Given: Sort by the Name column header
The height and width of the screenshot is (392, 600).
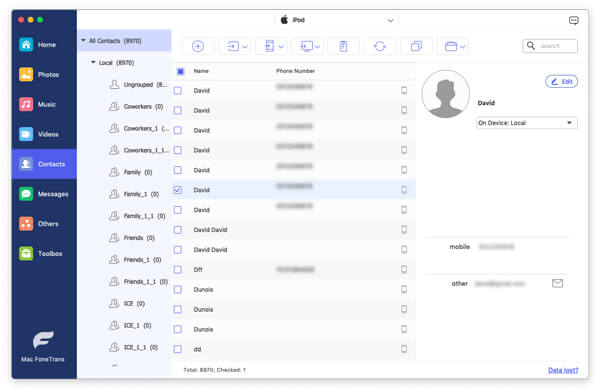Looking at the screenshot, I should (201, 71).
